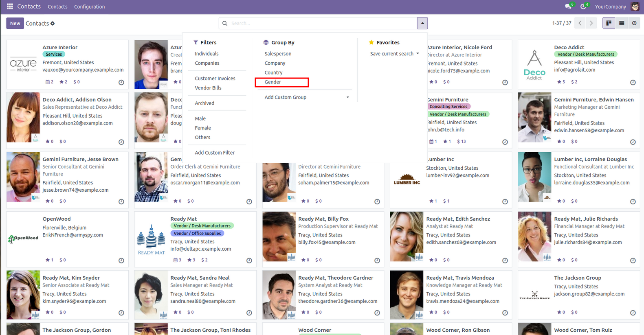Group contacts by Country
This screenshot has width=644, height=335.
[273, 72]
